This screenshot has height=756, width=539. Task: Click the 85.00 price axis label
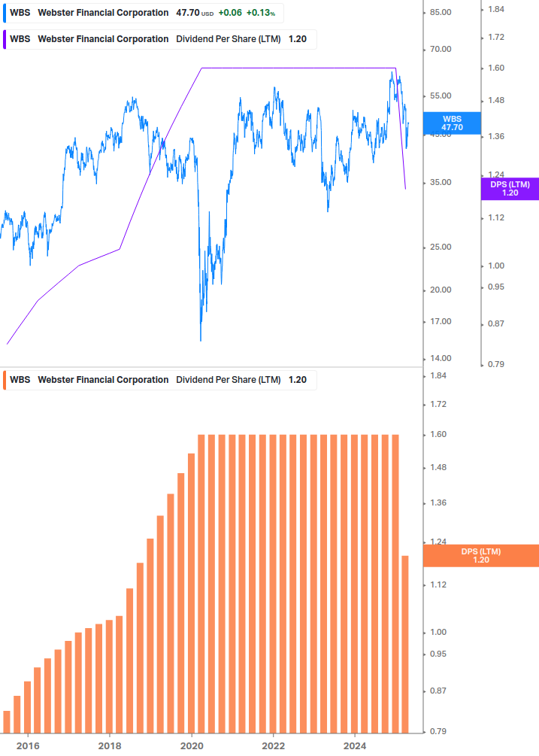(441, 12)
